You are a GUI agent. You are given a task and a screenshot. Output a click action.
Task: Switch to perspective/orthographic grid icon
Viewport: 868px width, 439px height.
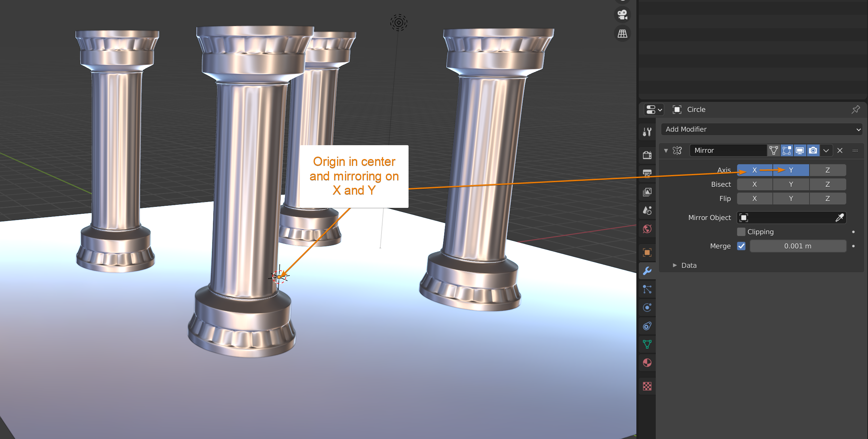coord(622,34)
